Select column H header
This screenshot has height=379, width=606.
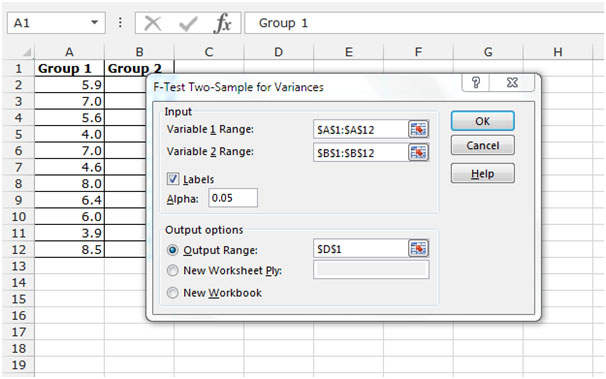(x=558, y=52)
